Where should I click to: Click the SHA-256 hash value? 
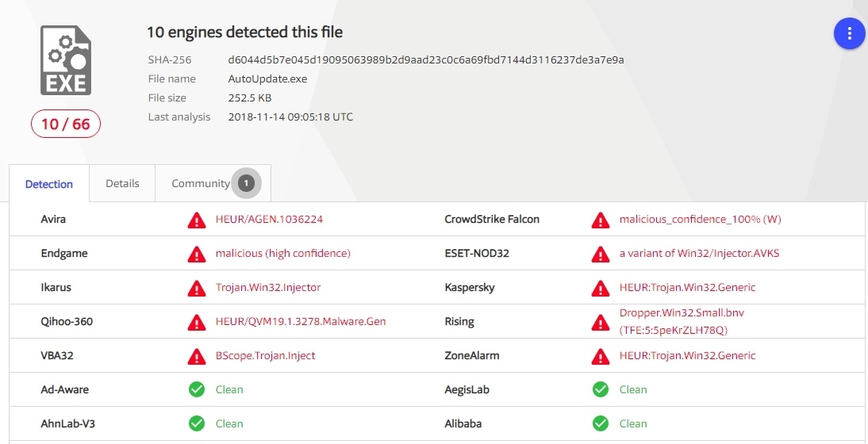tap(425, 60)
